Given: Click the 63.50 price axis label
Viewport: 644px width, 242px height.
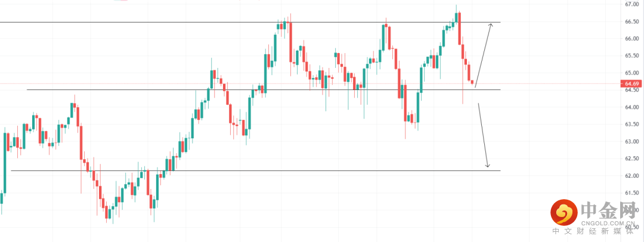Looking at the screenshot, I should (632, 125).
